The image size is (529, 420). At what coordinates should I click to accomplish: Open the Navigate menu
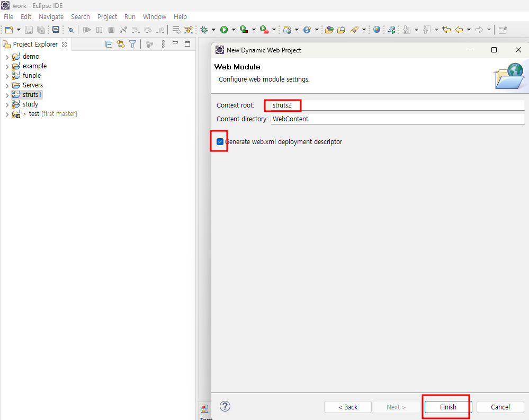(x=51, y=16)
